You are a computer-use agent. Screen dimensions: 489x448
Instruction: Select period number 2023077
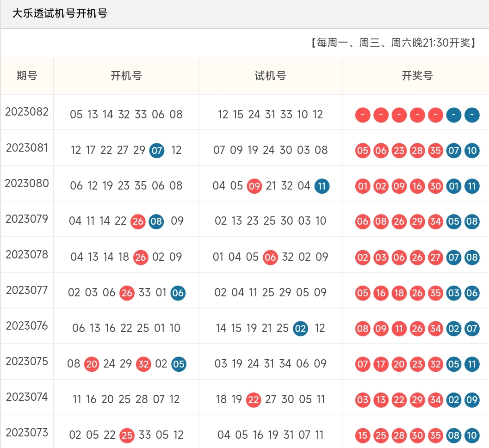[x=27, y=290]
